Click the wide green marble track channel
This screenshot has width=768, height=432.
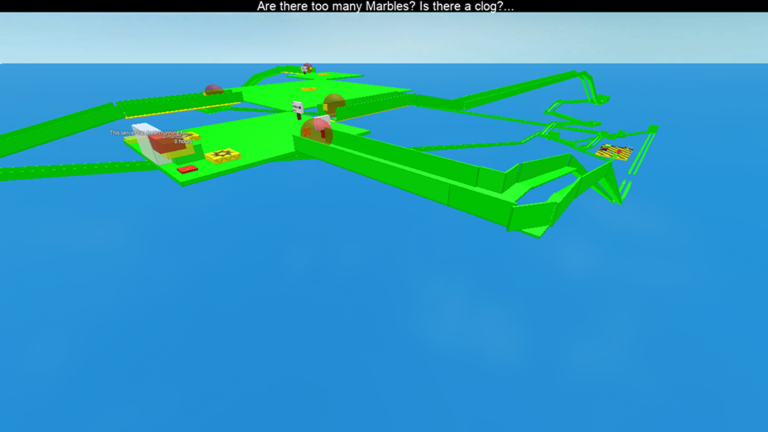pos(407,176)
